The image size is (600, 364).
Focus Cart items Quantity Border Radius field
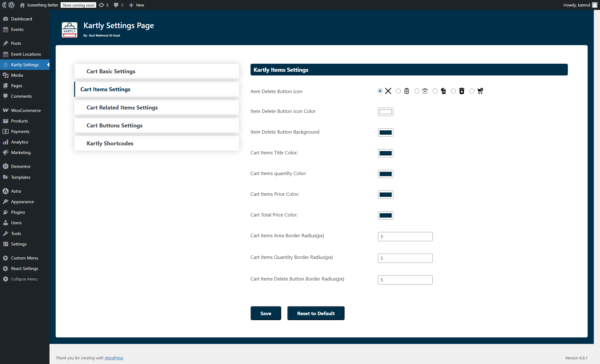click(405, 258)
